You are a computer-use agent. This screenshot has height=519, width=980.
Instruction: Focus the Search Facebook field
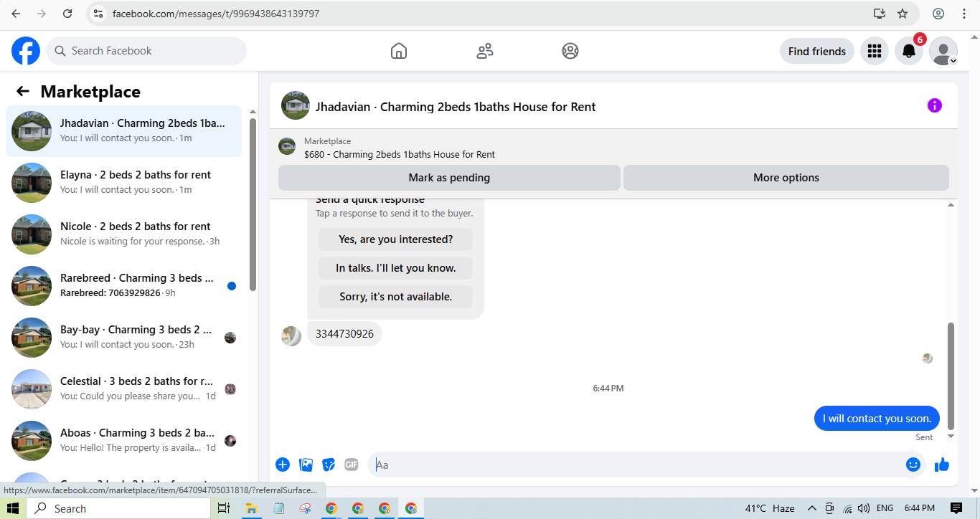146,51
